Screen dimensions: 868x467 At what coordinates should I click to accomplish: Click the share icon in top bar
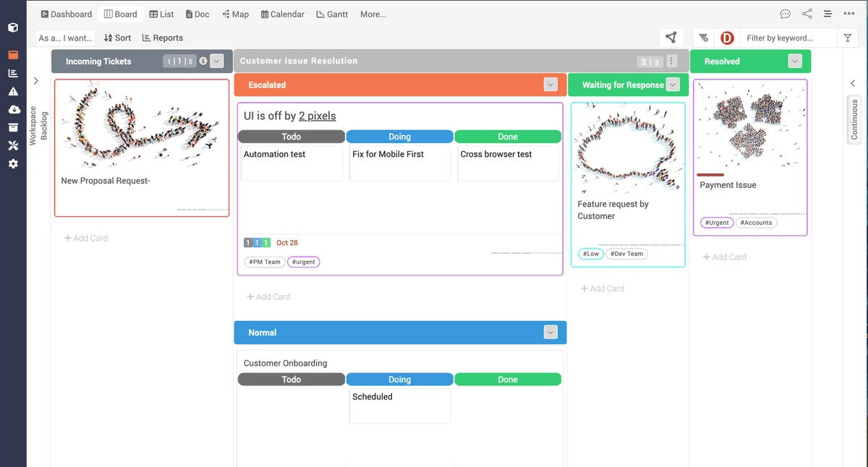807,14
